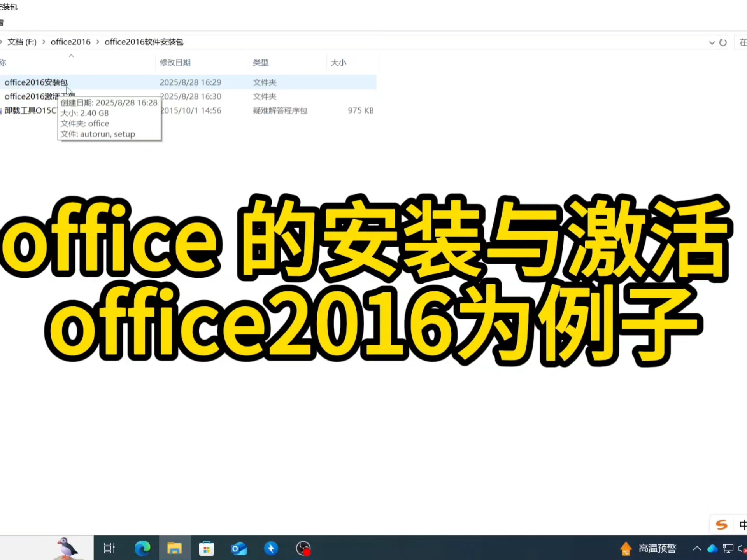Click the 975 KB size cell
The height and width of the screenshot is (560, 747).
361,110
